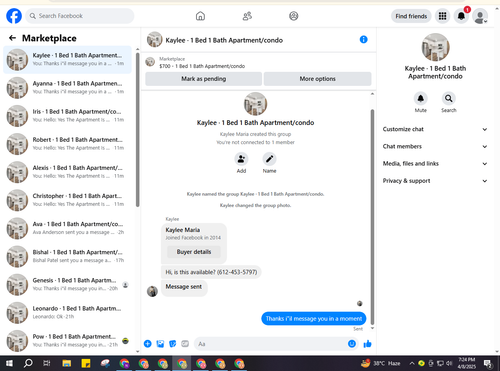Edit the group name with Name pencil icon
The image size is (500, 371).
269,159
